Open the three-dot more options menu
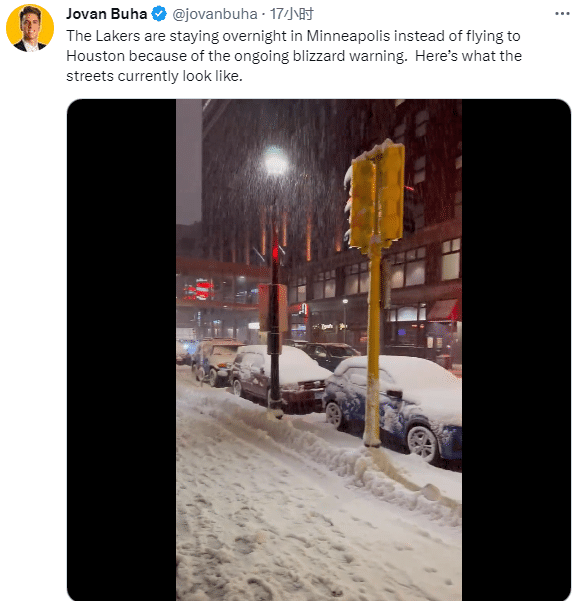 pos(562,14)
